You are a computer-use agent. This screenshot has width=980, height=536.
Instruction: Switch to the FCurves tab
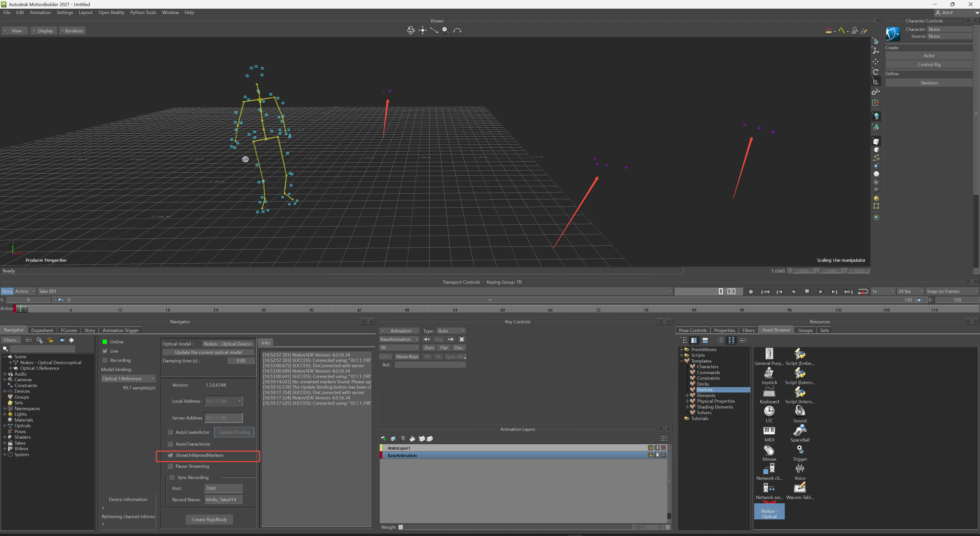[x=69, y=330]
